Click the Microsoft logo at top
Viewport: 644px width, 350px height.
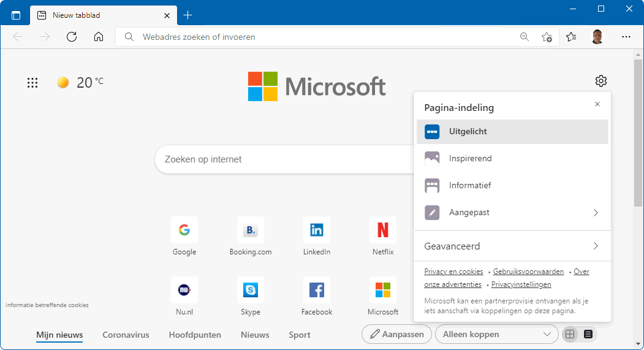coord(317,86)
